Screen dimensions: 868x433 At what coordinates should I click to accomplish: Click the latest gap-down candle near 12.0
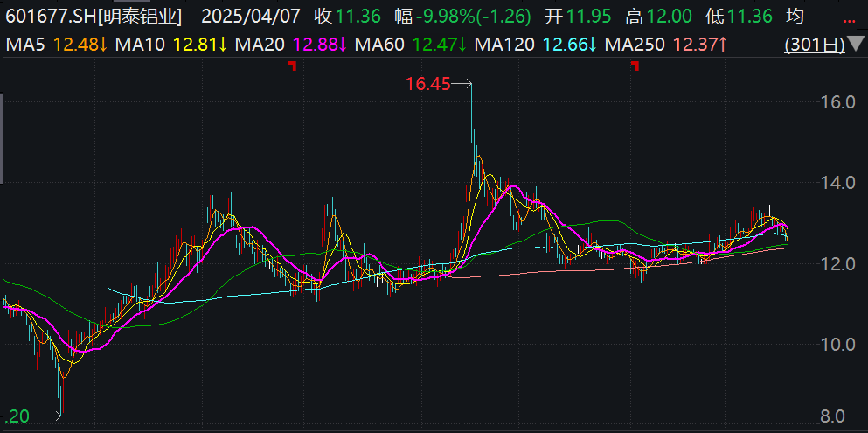[x=788, y=276]
